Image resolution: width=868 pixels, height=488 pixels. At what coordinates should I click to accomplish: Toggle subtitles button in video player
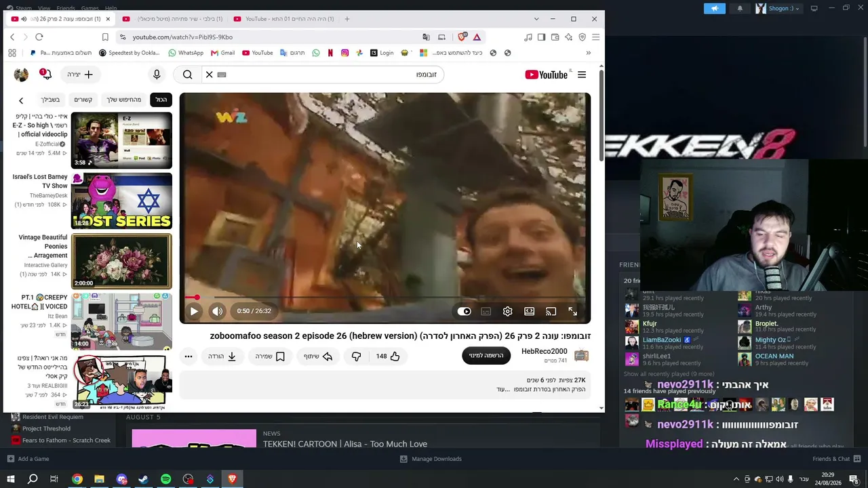[x=486, y=312]
